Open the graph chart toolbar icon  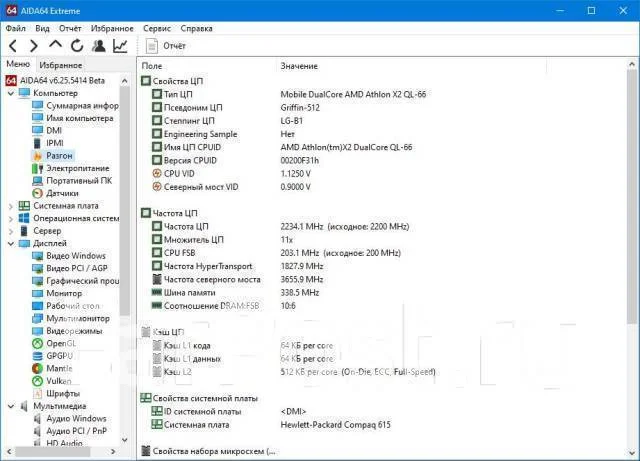point(120,46)
